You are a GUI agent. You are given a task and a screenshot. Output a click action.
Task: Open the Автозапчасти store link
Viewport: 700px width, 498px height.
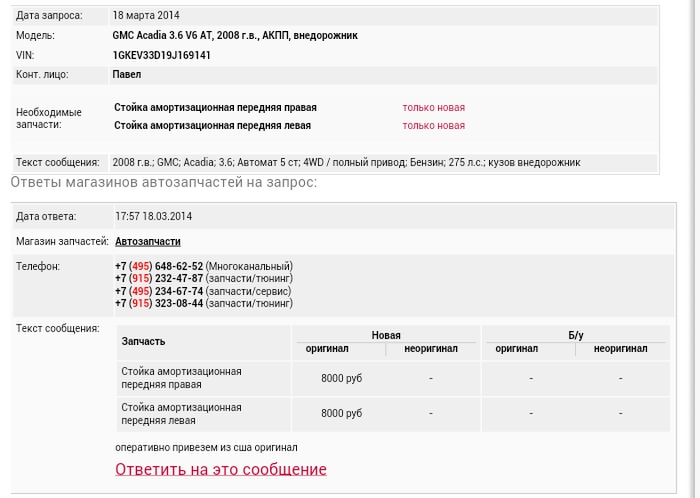pyautogui.click(x=148, y=241)
